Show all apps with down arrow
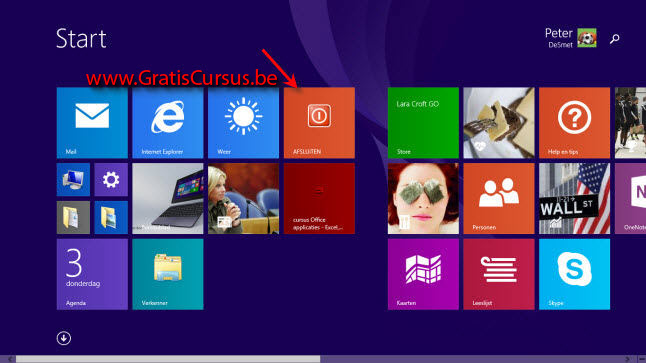 point(63,338)
